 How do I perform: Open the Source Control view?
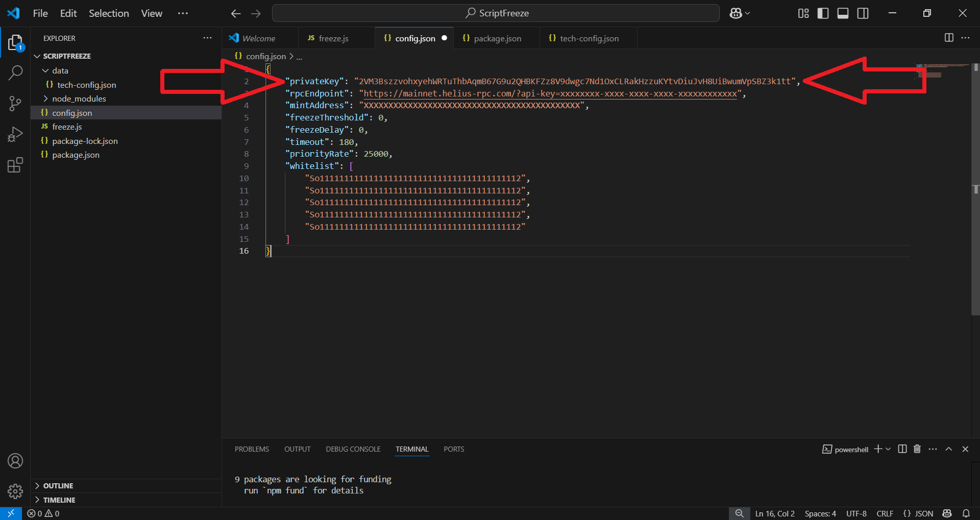(x=15, y=104)
